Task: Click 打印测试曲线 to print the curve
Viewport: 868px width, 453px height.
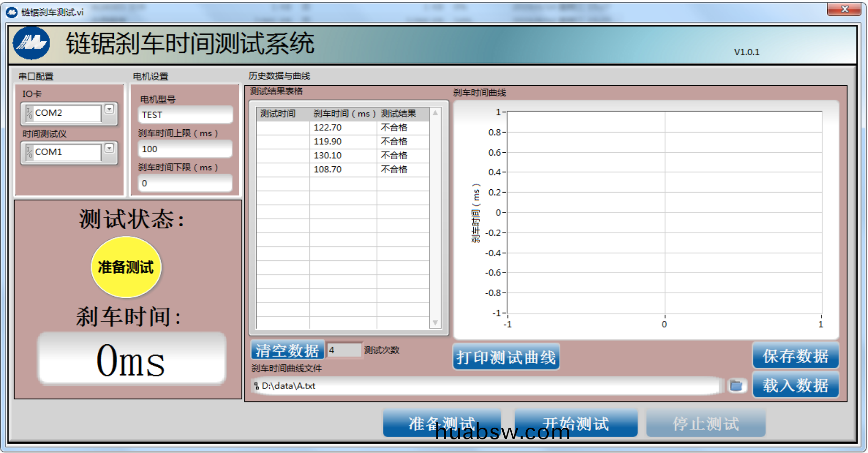Action: (506, 357)
